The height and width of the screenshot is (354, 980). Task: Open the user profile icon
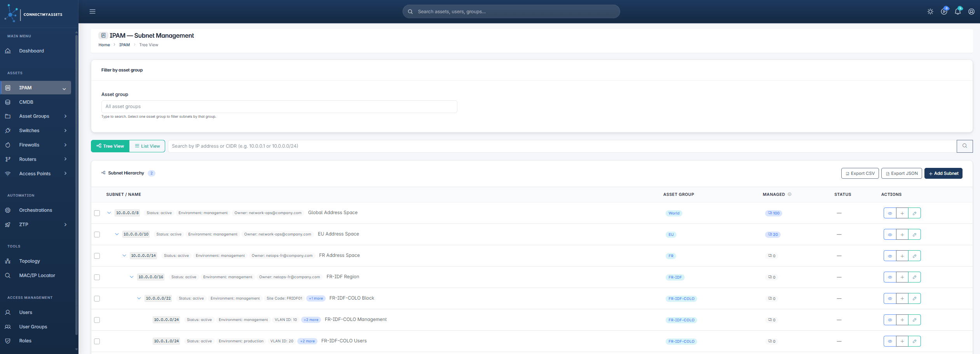tap(971, 12)
